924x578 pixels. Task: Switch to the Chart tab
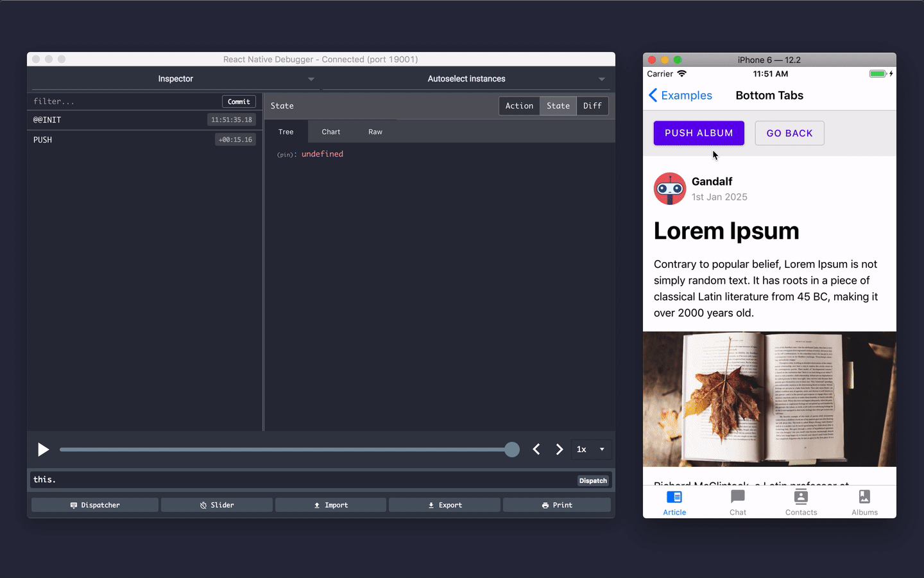[331, 132]
